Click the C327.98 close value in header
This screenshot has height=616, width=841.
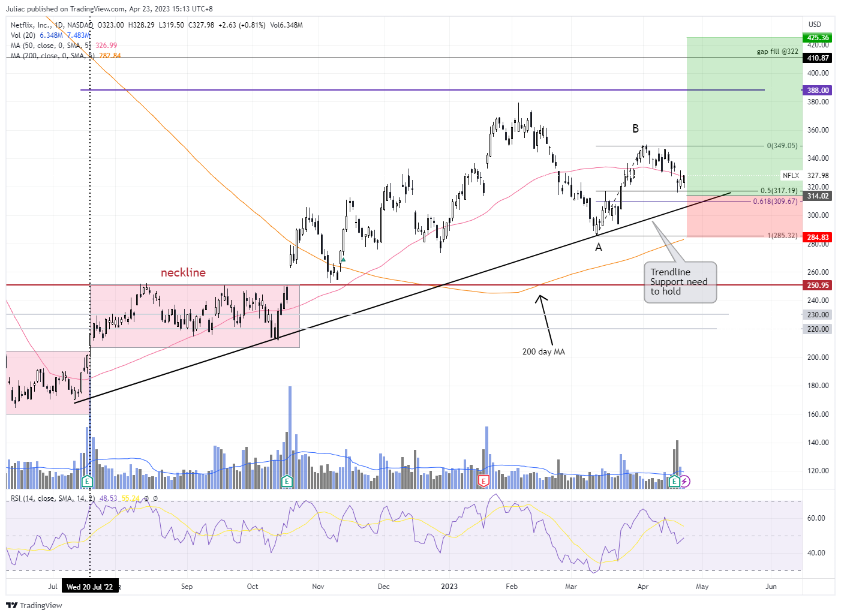pos(202,25)
